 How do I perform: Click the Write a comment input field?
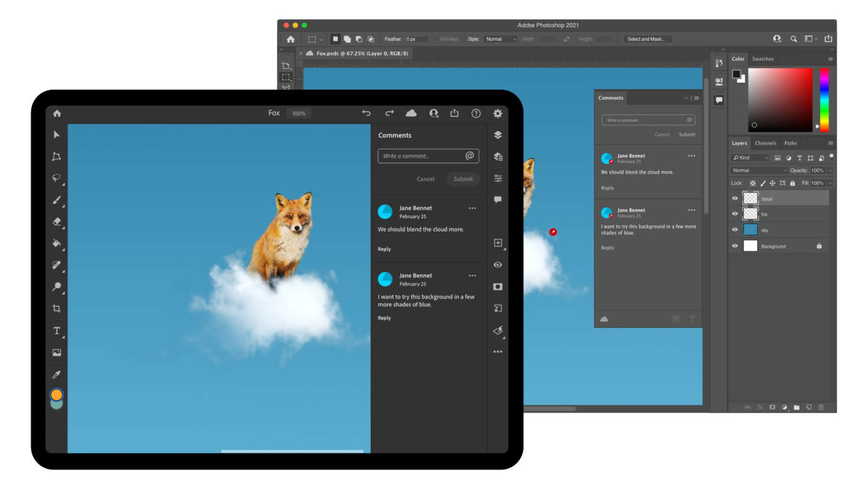[428, 156]
